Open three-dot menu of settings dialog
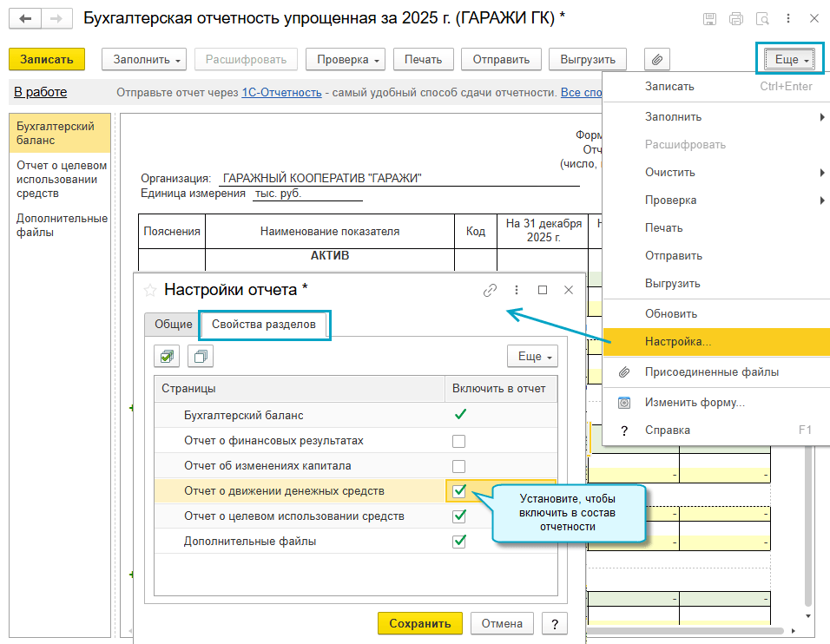The height and width of the screenshot is (644, 830). pyautogui.click(x=516, y=290)
